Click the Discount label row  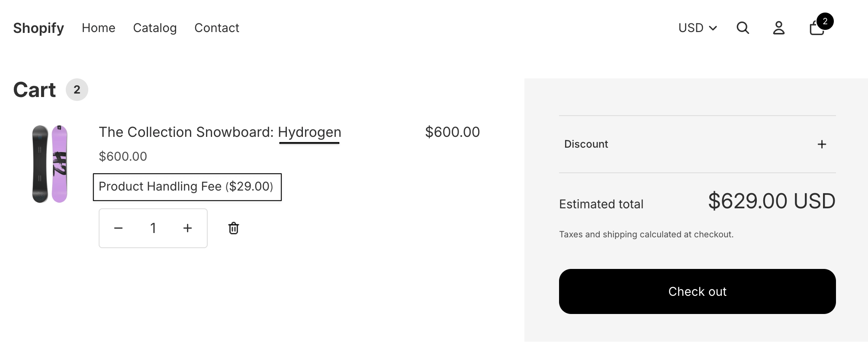pos(697,144)
